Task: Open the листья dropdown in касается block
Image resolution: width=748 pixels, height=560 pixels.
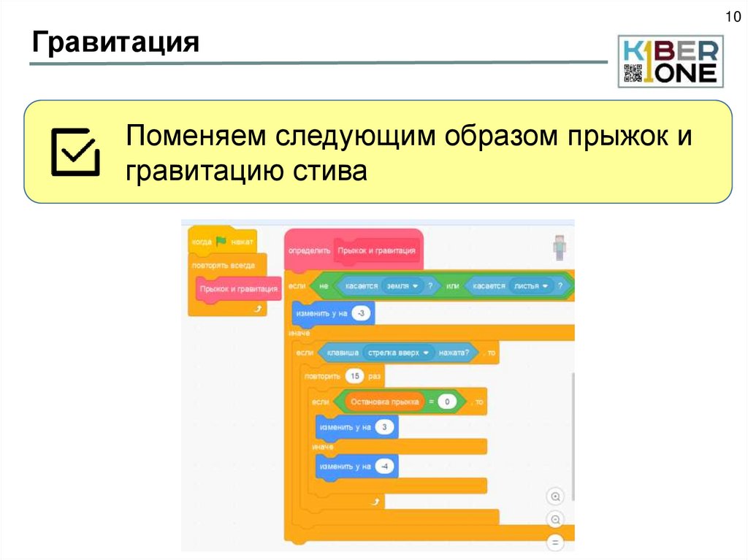Action: 530,285
